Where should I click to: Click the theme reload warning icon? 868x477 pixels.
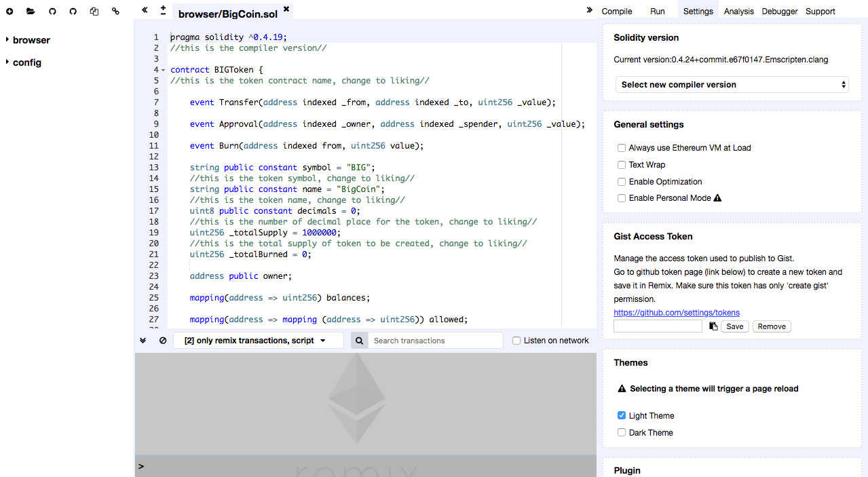[622, 389]
